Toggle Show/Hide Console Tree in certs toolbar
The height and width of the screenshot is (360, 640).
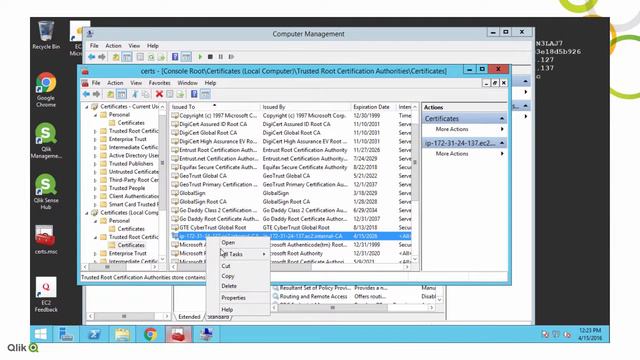click(x=121, y=94)
